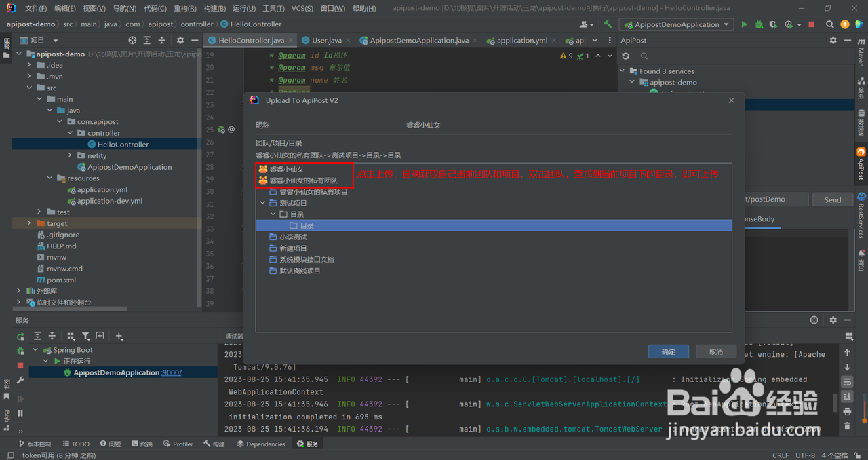Open the :9000/ link in Services
Image resolution: width=868 pixels, height=460 pixels.
[x=171, y=372]
